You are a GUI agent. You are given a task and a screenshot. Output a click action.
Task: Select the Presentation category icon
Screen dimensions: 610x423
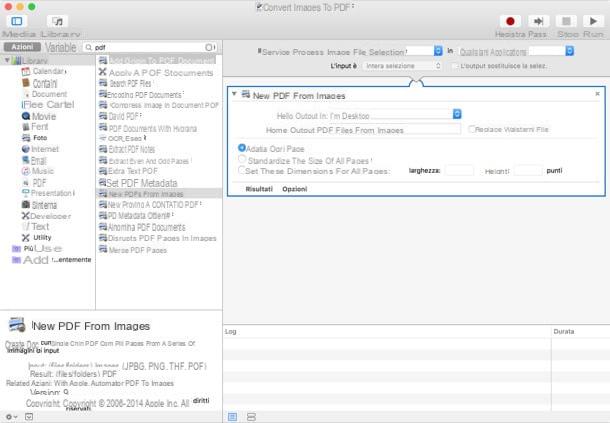tap(26, 193)
